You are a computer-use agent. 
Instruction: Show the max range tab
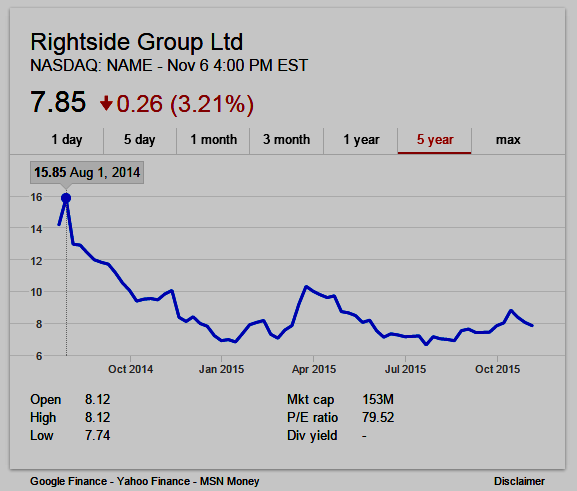coord(508,140)
